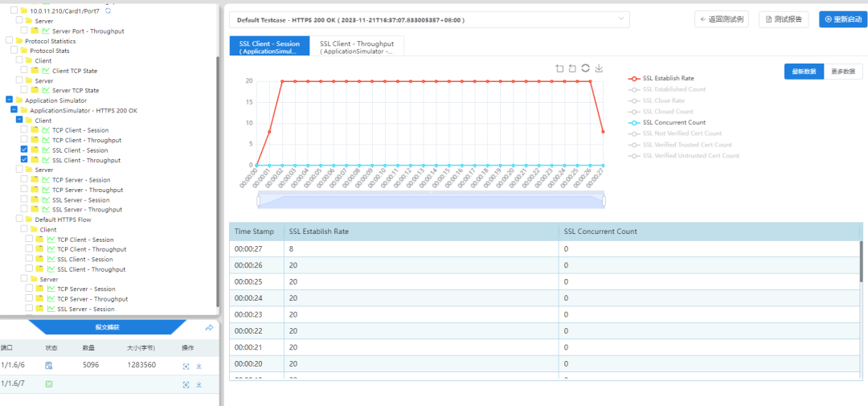Switch to the SSL Client - Throughput tab
This screenshot has height=406, width=868.
tap(357, 47)
